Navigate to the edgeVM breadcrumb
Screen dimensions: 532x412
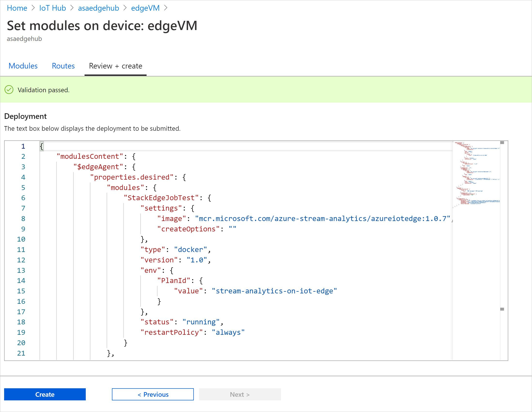click(145, 8)
